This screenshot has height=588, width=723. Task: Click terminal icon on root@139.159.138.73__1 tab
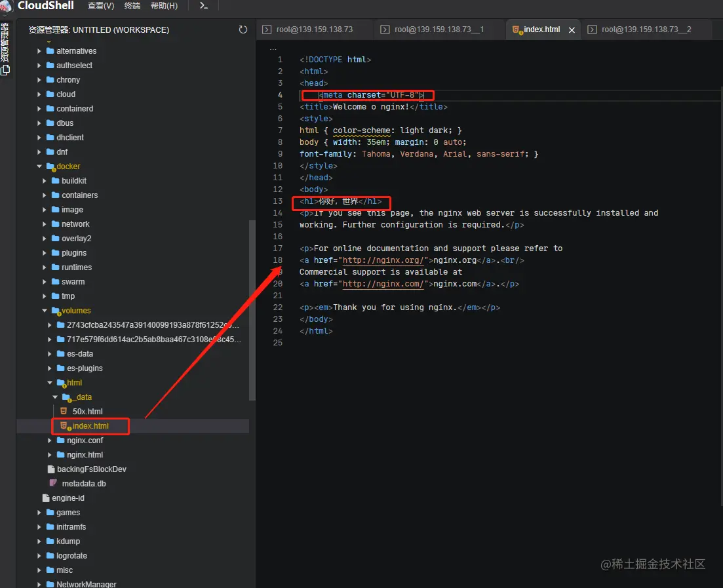(x=385, y=29)
